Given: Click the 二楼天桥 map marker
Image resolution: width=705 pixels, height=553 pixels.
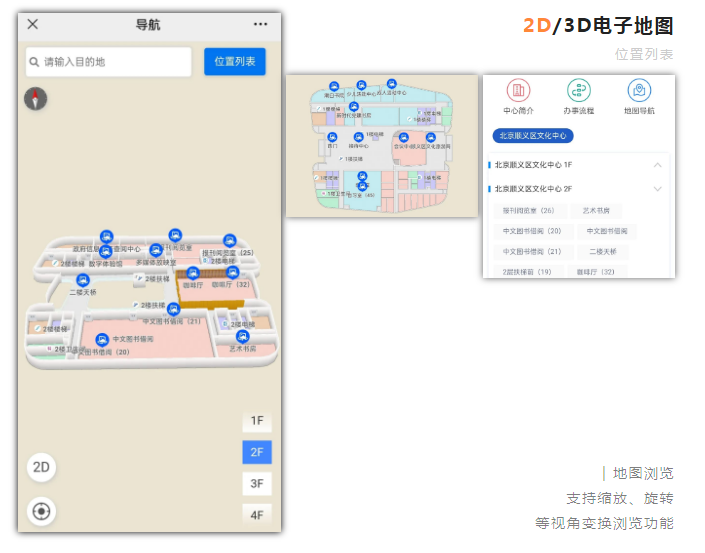Looking at the screenshot, I should click(x=83, y=280).
